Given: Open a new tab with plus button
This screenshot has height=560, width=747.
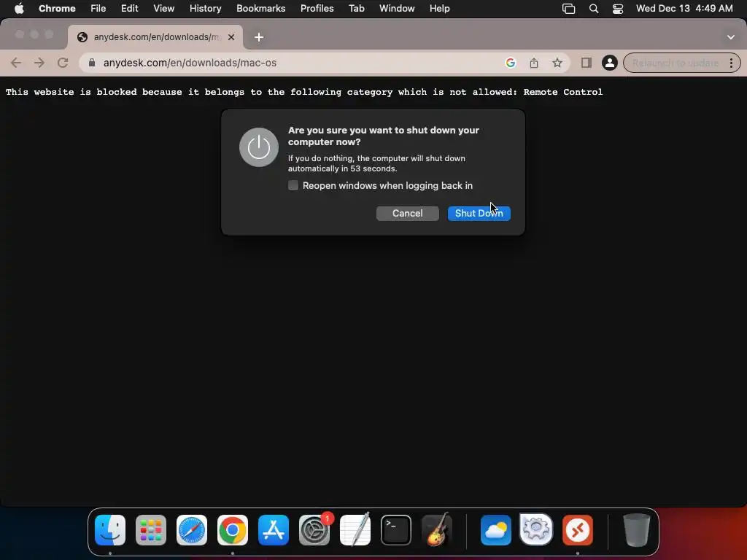Looking at the screenshot, I should (259, 37).
